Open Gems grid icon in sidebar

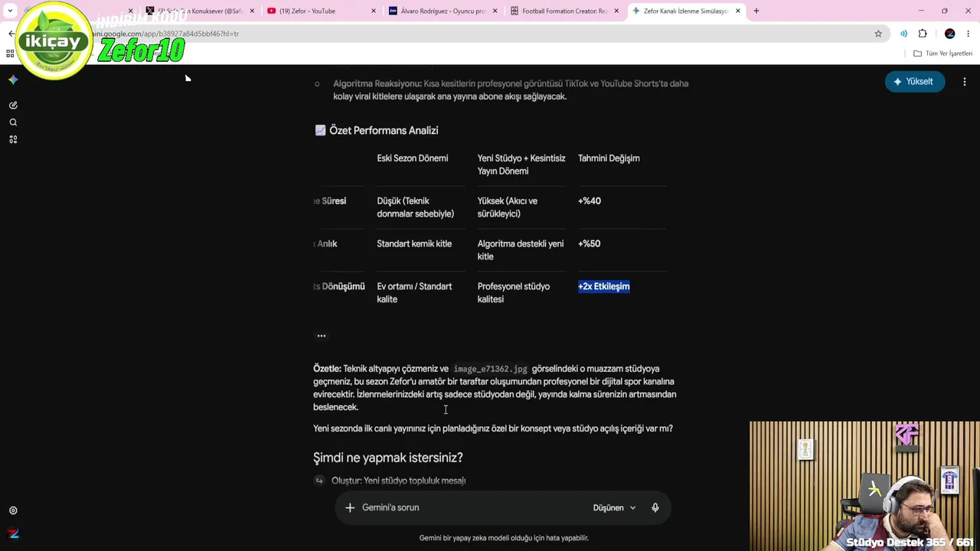[x=13, y=139]
